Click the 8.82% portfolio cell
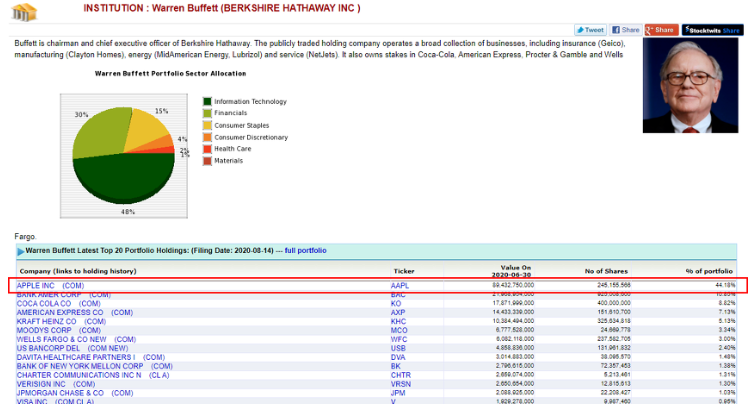The width and height of the screenshot is (754, 404). click(727, 303)
